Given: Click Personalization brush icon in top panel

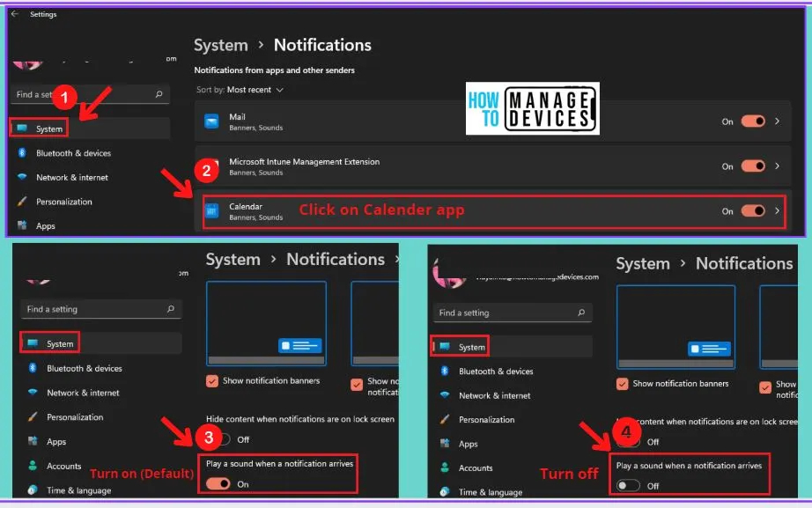Looking at the screenshot, I should [22, 202].
